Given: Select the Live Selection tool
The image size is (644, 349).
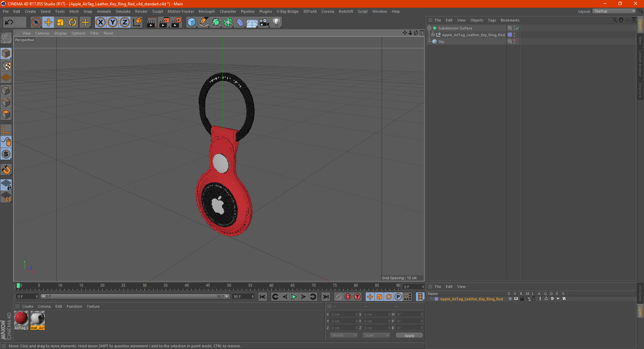Looking at the screenshot, I should [x=36, y=22].
